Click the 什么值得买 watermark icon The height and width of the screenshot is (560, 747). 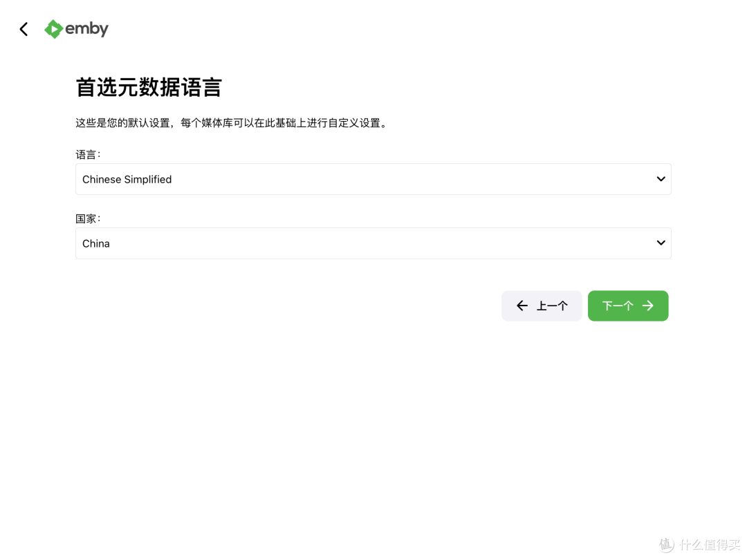[665, 545]
